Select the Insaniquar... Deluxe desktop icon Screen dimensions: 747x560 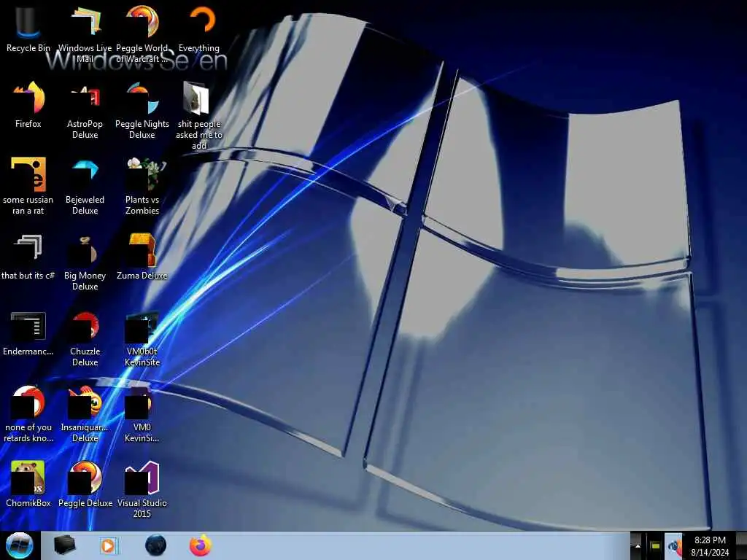85,413
